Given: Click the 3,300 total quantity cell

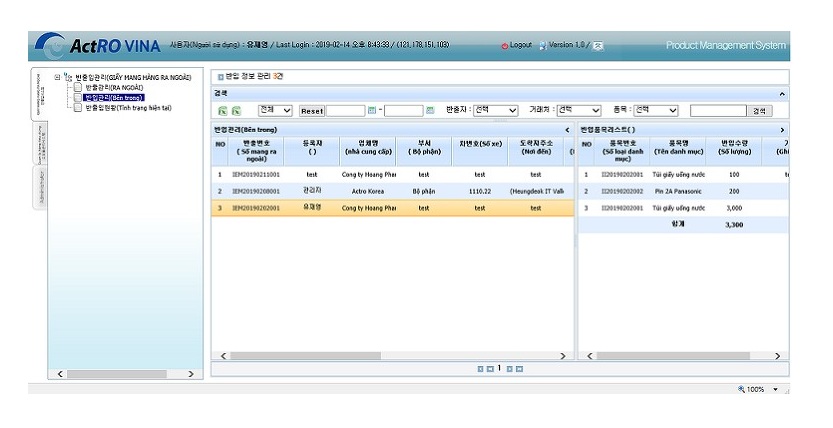Looking at the screenshot, I should 734,225.
